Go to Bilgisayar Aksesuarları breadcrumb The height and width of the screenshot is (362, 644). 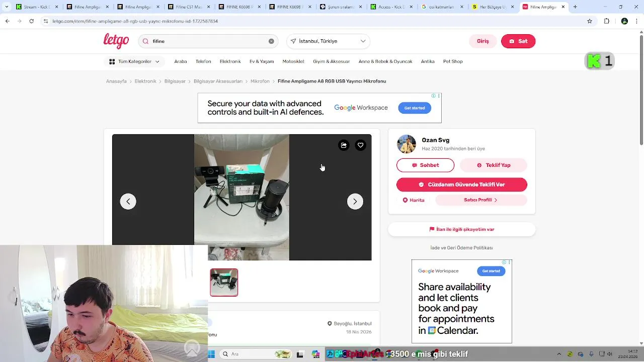218,81
